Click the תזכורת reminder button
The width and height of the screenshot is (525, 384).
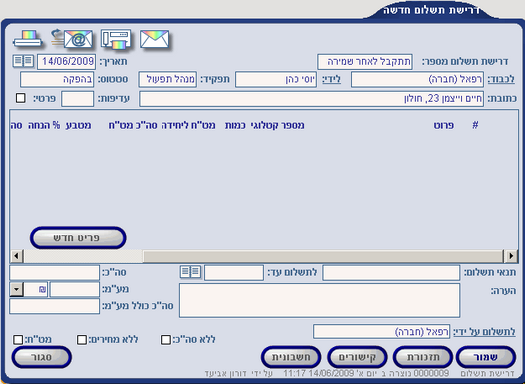[423, 357]
